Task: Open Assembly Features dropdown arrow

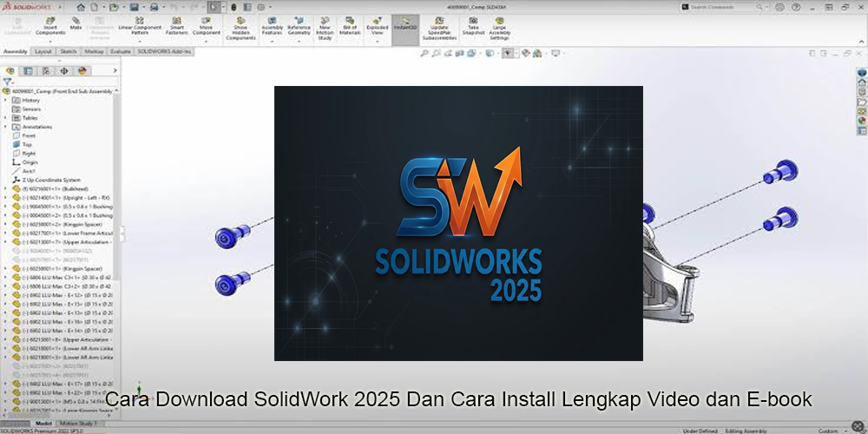Action: pos(272,41)
